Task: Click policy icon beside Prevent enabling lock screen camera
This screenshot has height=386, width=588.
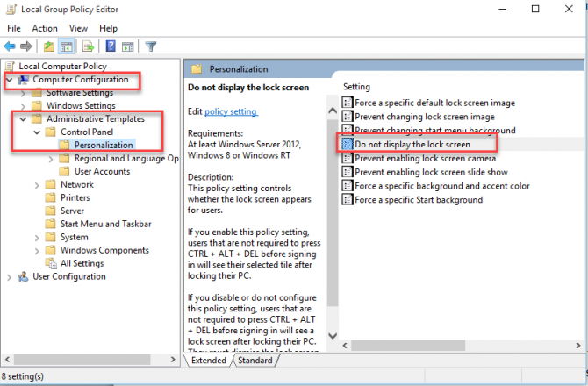Action: click(348, 158)
